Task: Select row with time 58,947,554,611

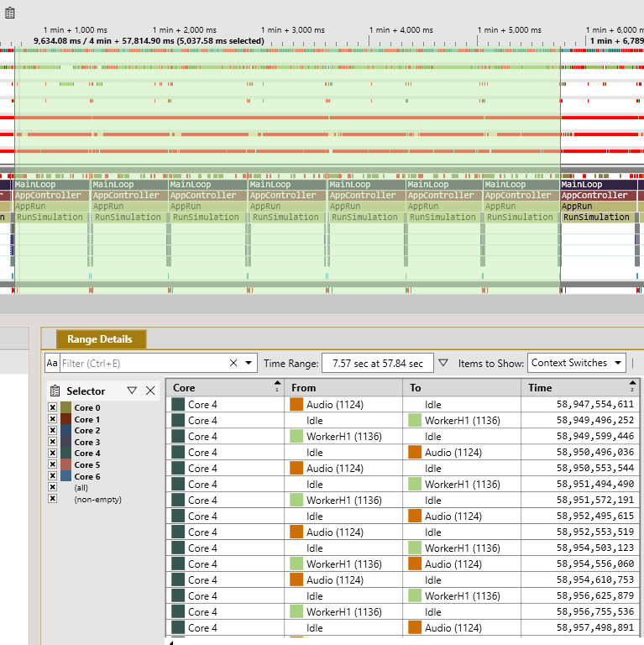Action: (x=402, y=404)
